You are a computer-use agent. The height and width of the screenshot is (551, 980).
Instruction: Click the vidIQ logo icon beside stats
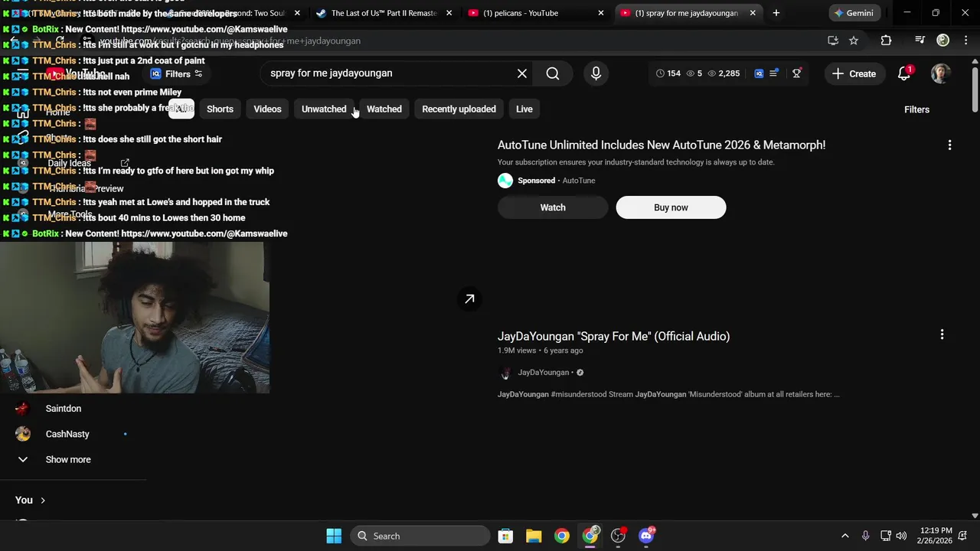[x=759, y=73]
